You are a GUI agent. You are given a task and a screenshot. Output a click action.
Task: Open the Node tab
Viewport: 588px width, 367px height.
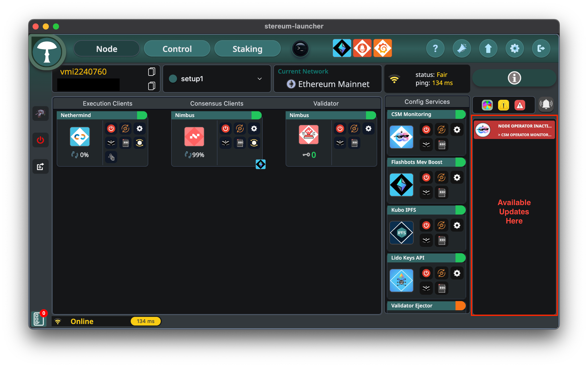[107, 49]
